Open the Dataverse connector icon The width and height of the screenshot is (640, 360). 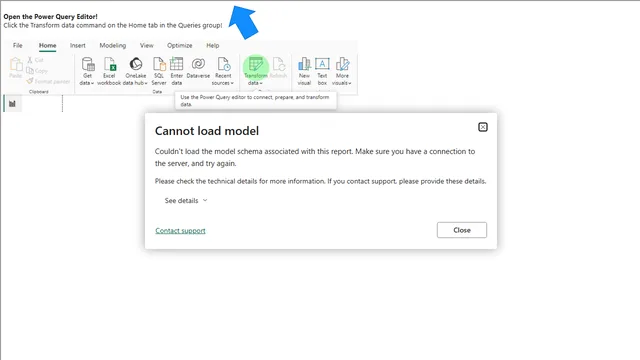pyautogui.click(x=198, y=64)
